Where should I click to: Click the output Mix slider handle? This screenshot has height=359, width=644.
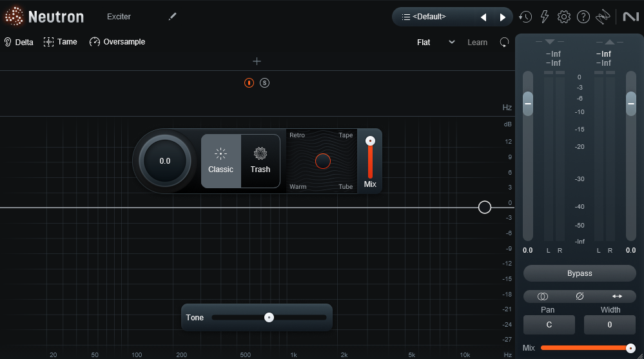click(630, 348)
